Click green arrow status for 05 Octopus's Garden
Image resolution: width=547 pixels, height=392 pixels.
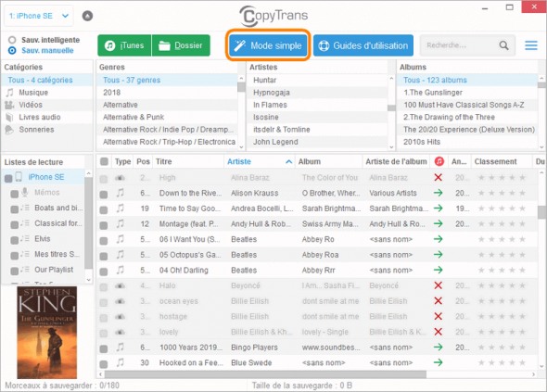tap(439, 255)
